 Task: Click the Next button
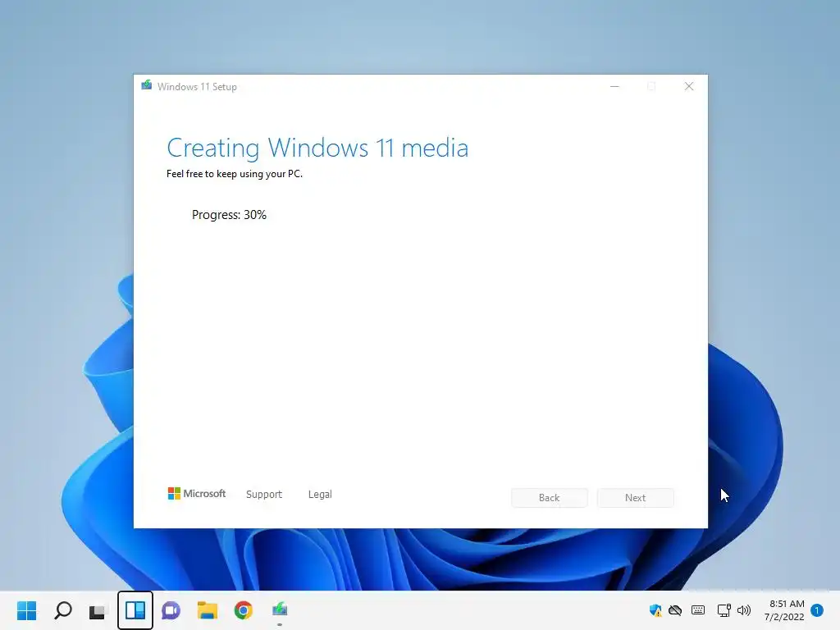[x=636, y=498]
